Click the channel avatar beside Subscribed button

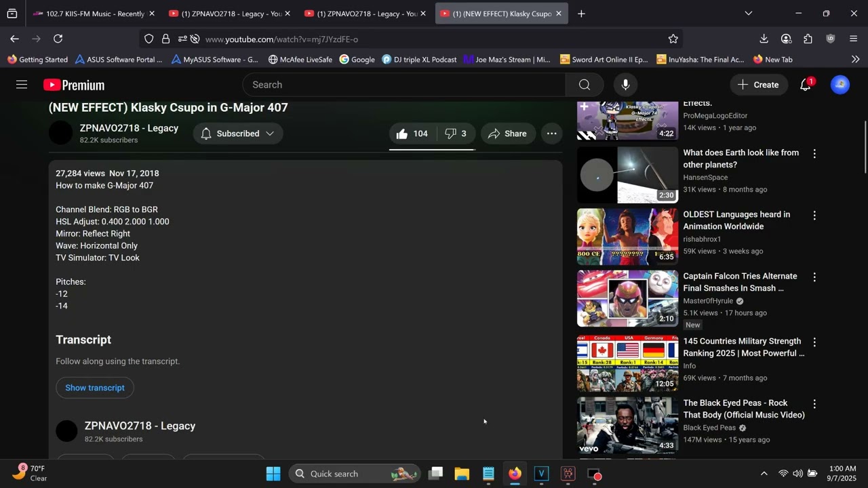click(x=60, y=134)
